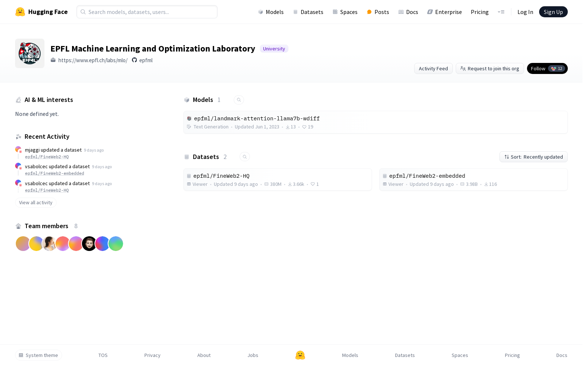This screenshot has height=368, width=588.
Task: Open Privacy in the footer
Action: click(153, 355)
